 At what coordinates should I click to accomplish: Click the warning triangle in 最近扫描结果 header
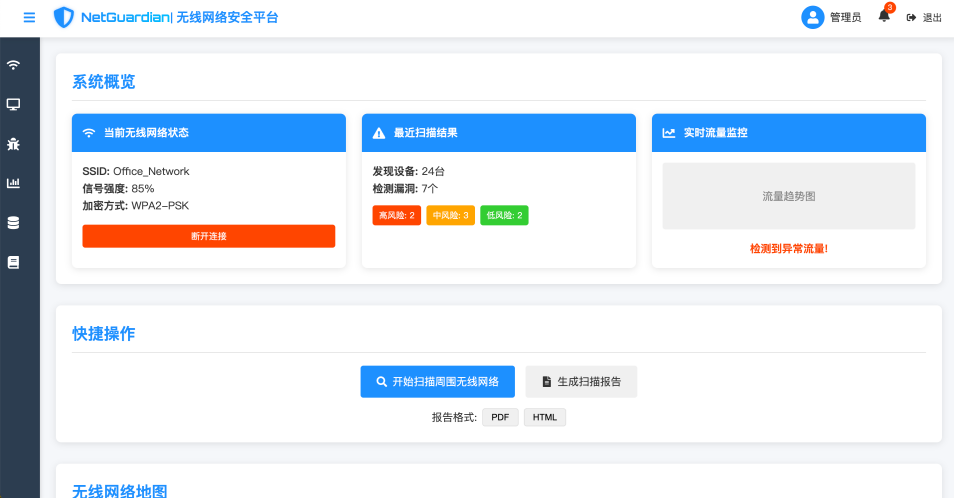379,133
